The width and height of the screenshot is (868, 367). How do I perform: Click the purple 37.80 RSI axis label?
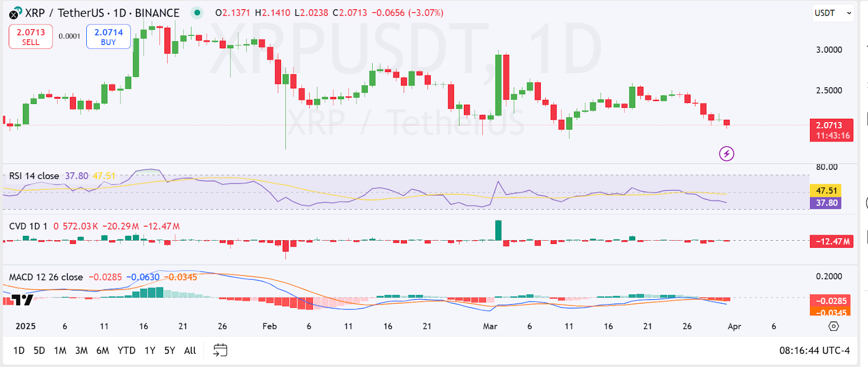(x=825, y=203)
